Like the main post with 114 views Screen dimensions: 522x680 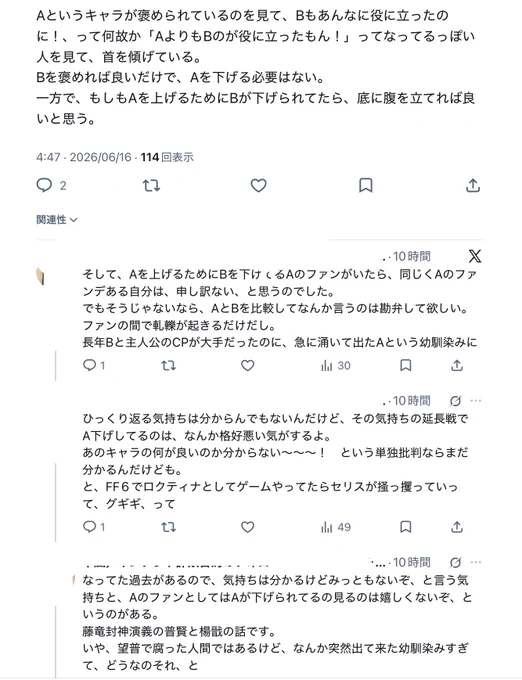coord(258,186)
